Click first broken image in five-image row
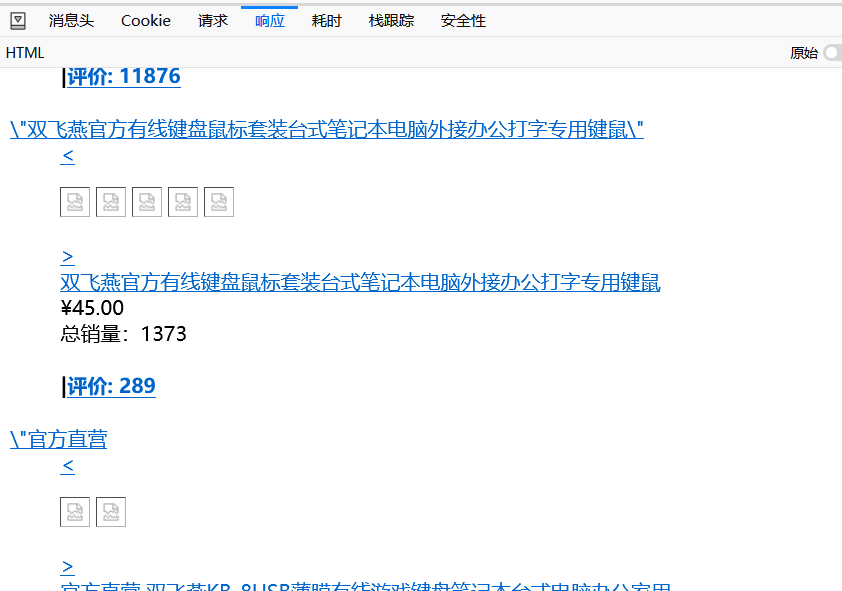The width and height of the screenshot is (842, 591). [x=75, y=202]
